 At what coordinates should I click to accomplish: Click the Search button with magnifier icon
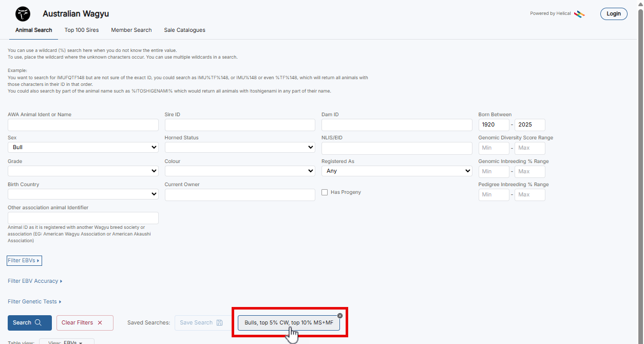pyautogui.click(x=29, y=322)
